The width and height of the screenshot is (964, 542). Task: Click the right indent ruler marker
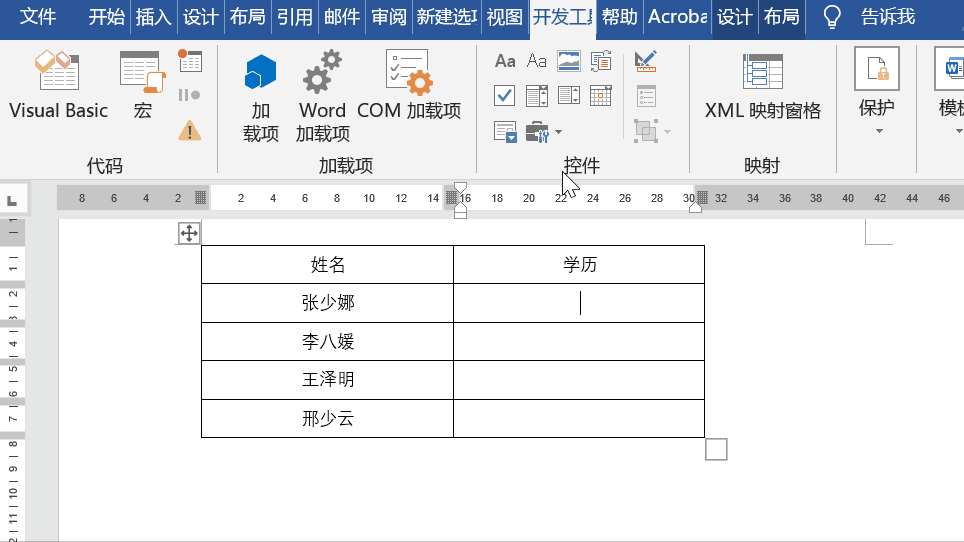(x=695, y=207)
